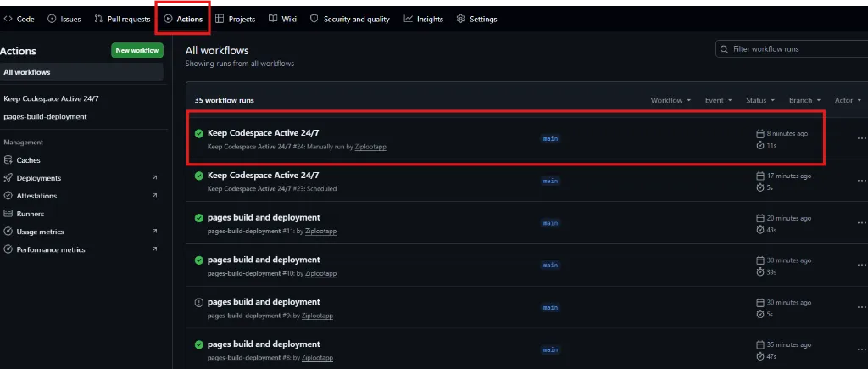Click the New workflow button
Image resolution: width=868 pixels, height=369 pixels.
point(137,50)
